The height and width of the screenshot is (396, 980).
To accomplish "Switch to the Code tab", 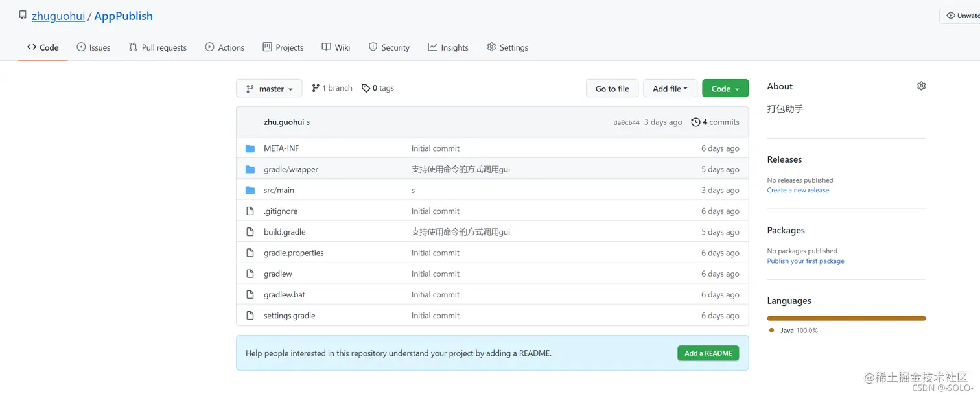I will [43, 47].
